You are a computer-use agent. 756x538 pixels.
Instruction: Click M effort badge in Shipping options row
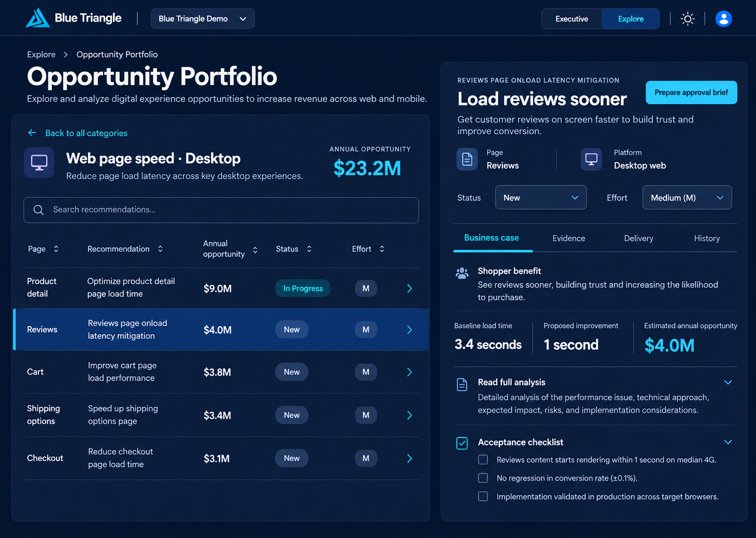pos(366,415)
